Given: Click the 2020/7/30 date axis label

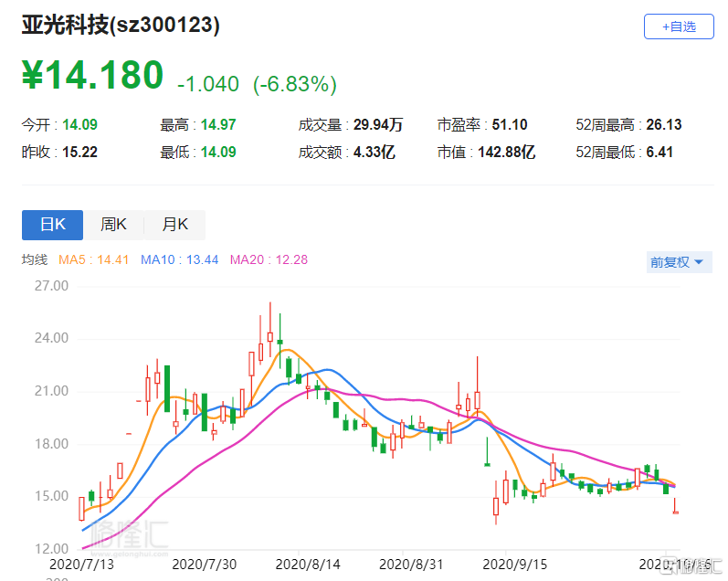Looking at the screenshot, I should [205, 565].
